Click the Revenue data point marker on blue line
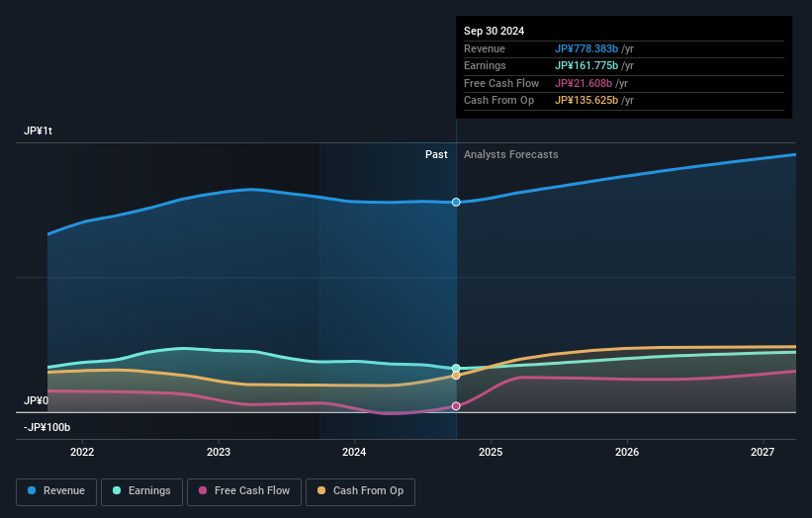 [456, 203]
